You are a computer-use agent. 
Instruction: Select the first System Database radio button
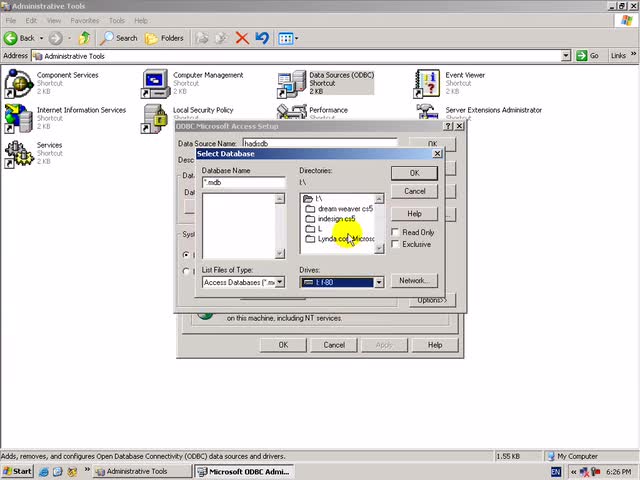[x=186, y=255]
